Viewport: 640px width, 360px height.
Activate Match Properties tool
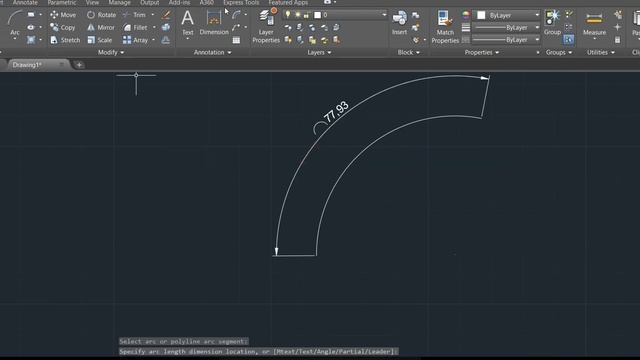click(445, 27)
